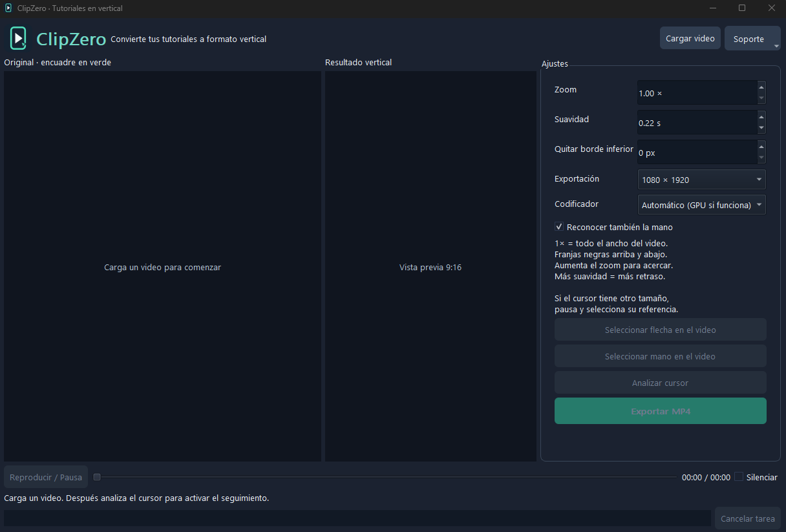Screen dimensions: 786x532
Task: Maximize the ClipZero window
Action: [742, 8]
